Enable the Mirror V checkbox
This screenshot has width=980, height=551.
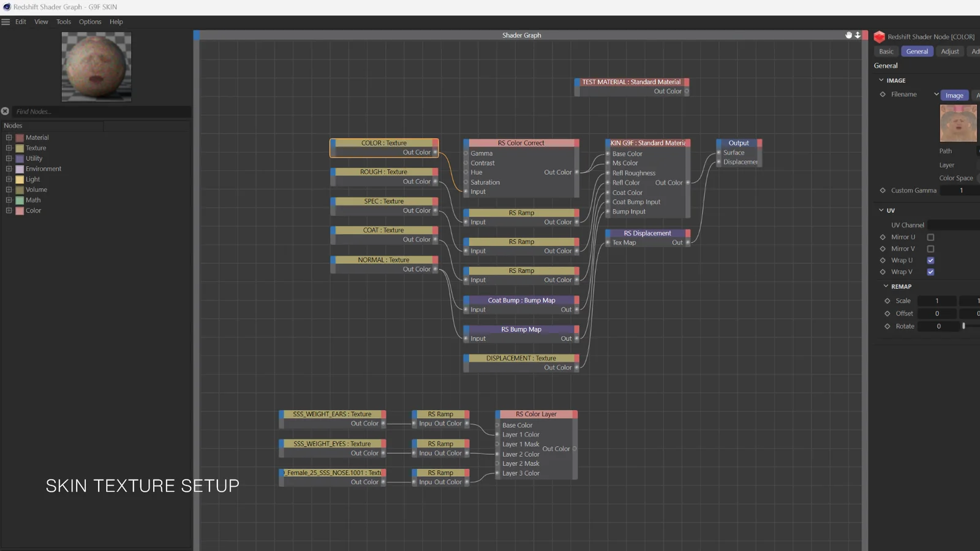point(930,249)
